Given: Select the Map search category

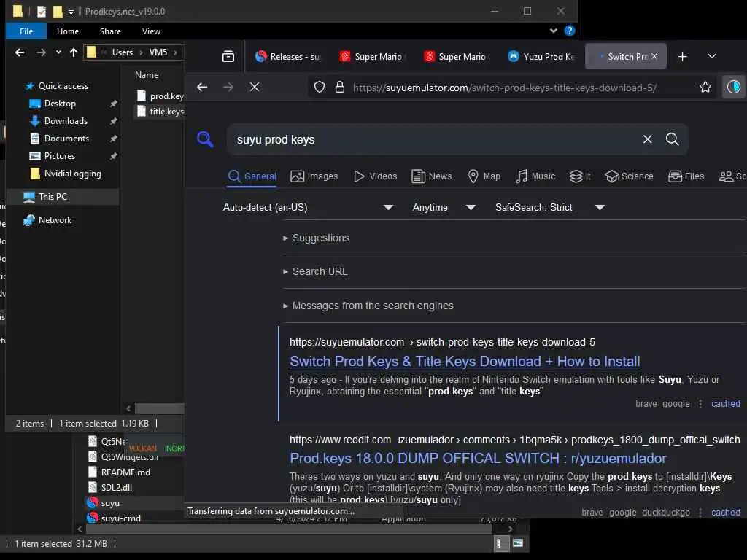Looking at the screenshot, I should tap(484, 176).
